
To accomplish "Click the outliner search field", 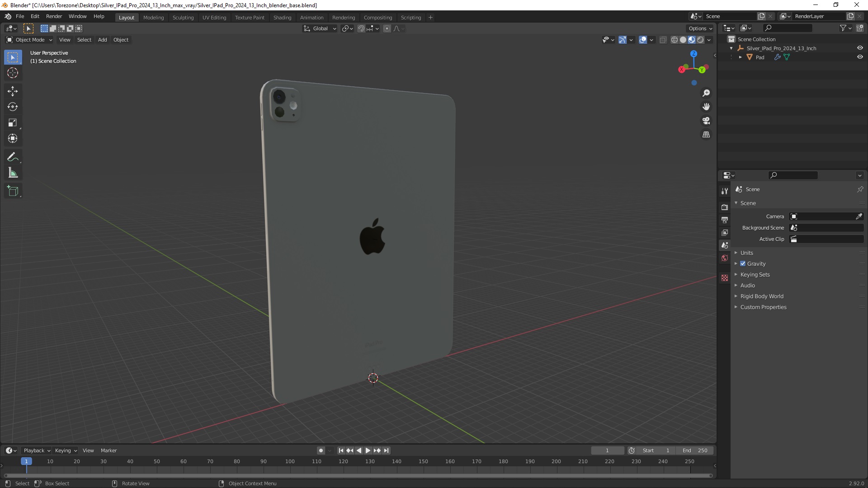I will (x=787, y=28).
